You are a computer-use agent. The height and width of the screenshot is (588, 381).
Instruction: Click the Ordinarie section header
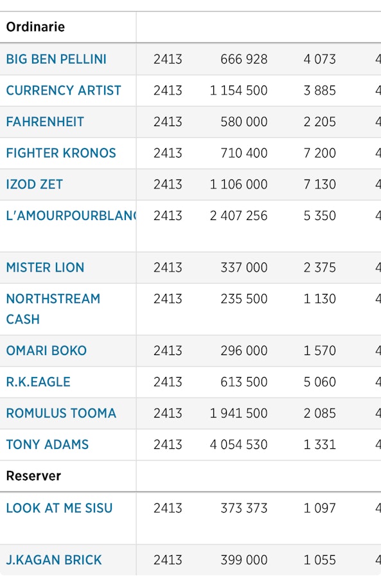click(35, 27)
